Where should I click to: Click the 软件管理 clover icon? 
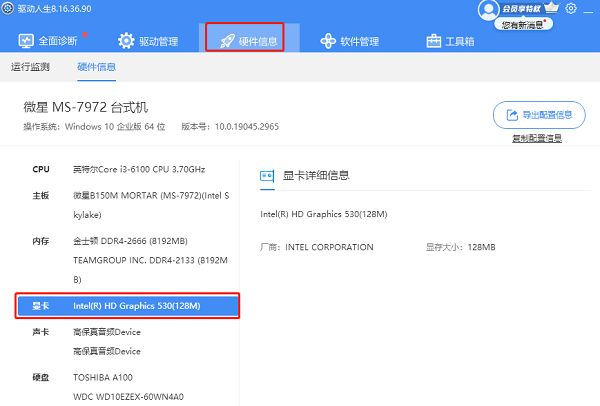(327, 41)
